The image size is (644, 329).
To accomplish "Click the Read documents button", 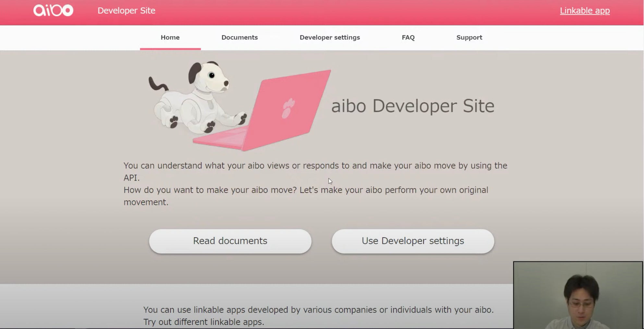I will (230, 241).
